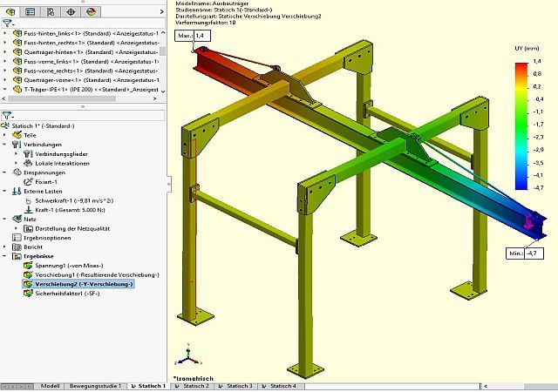
Task: Open the DimXpertManager crosshair tab
Action: 71,10
